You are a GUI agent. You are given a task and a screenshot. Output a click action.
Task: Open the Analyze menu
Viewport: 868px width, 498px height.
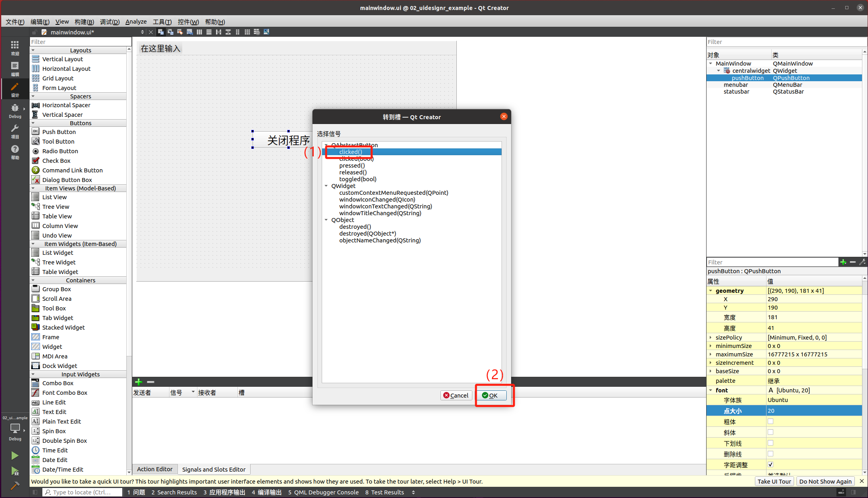coord(136,22)
